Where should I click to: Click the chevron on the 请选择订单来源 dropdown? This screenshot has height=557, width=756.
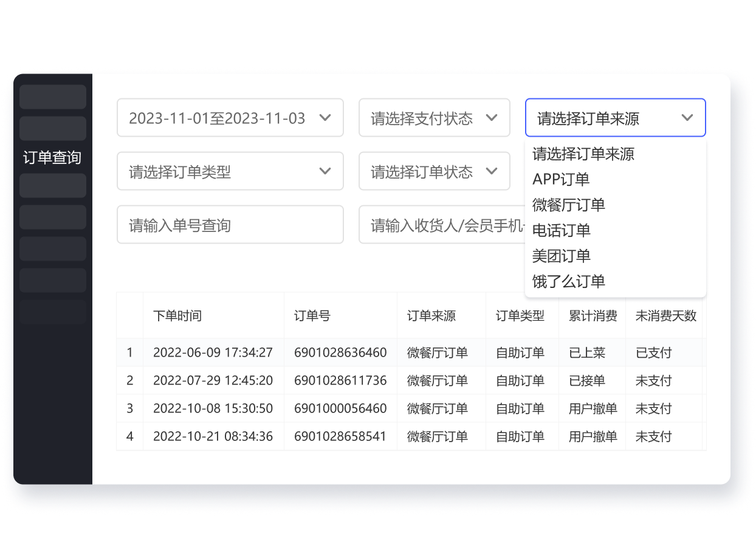click(x=687, y=118)
